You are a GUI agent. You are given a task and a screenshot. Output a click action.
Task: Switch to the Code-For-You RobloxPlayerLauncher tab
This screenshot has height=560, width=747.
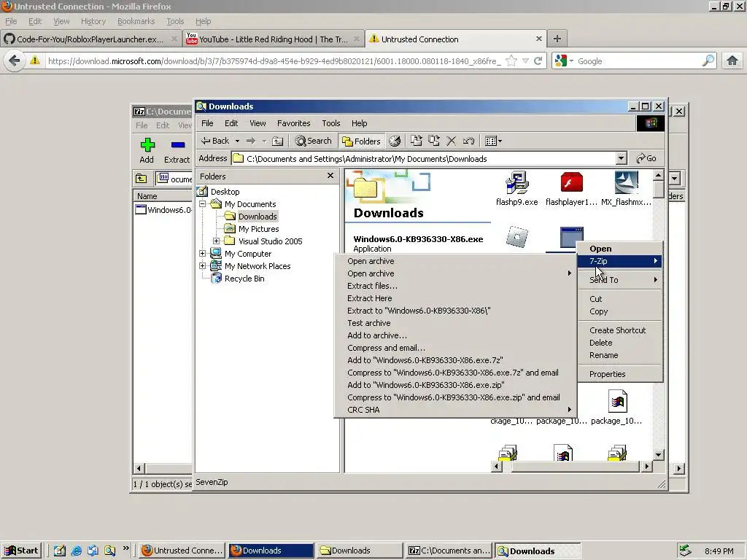91,39
